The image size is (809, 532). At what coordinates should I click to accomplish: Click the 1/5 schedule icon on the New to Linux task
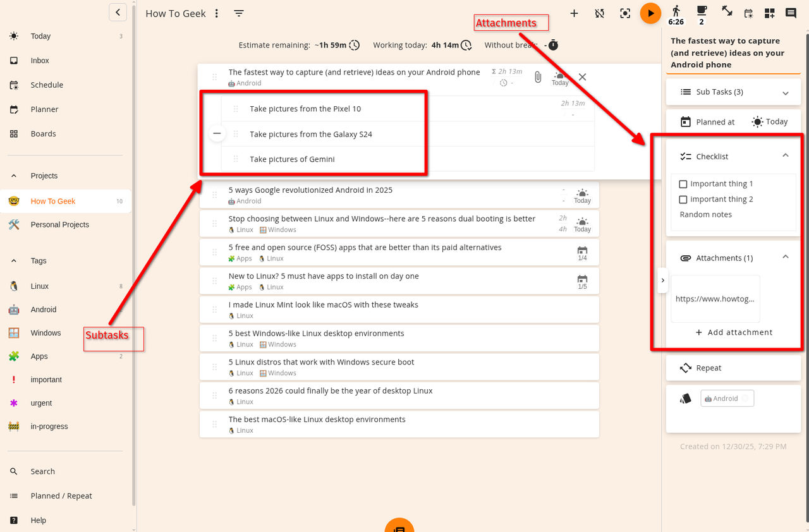coord(582,282)
